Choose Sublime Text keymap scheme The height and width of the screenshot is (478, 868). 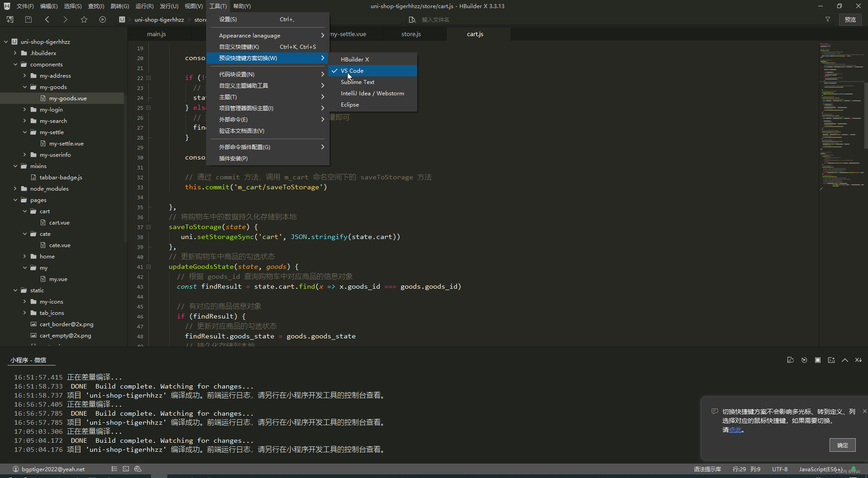tap(373, 82)
